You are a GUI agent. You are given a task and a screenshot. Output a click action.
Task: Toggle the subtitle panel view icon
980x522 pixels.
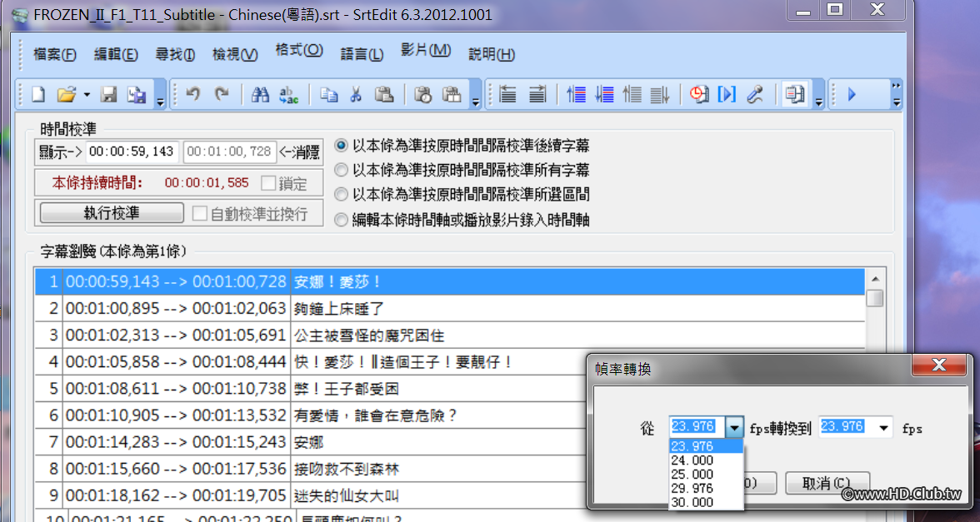coord(795,94)
